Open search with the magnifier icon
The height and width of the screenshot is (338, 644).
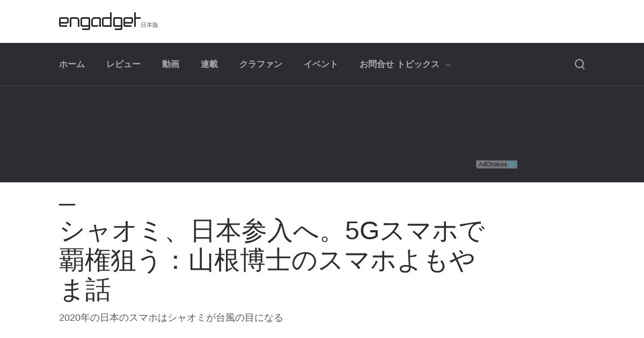[580, 64]
